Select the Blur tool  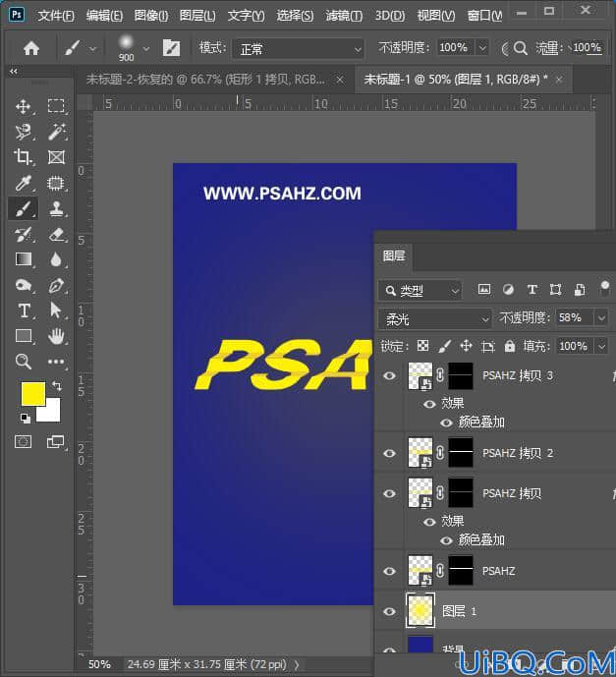click(56, 259)
